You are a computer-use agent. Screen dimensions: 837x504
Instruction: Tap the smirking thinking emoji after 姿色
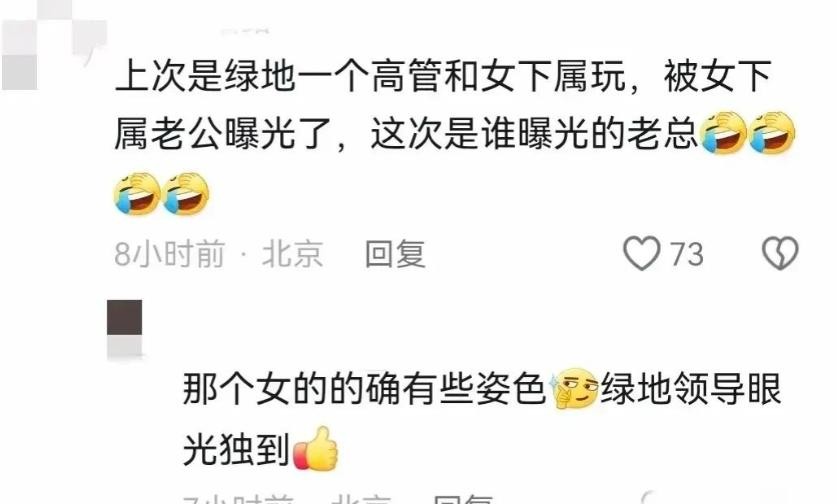573,389
